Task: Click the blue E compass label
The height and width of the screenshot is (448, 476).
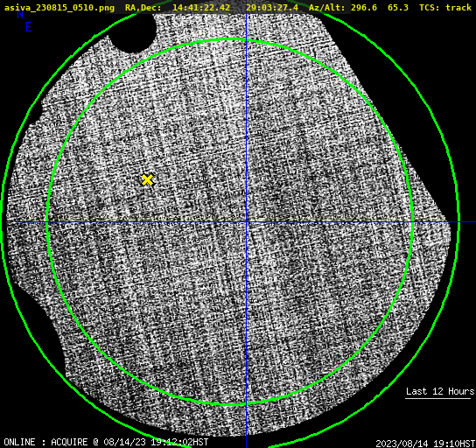Action: [29, 27]
